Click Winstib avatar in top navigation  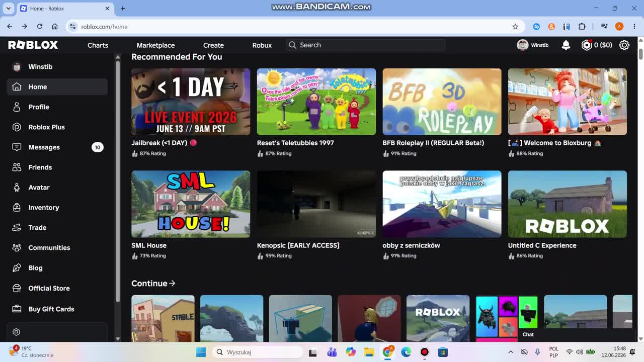point(523,45)
